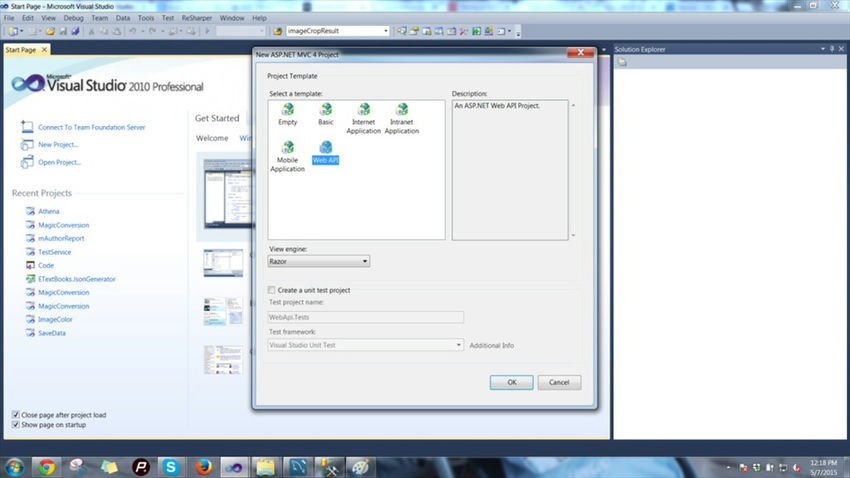The image size is (850, 478).
Task: Select the Empty project template
Action: [287, 114]
